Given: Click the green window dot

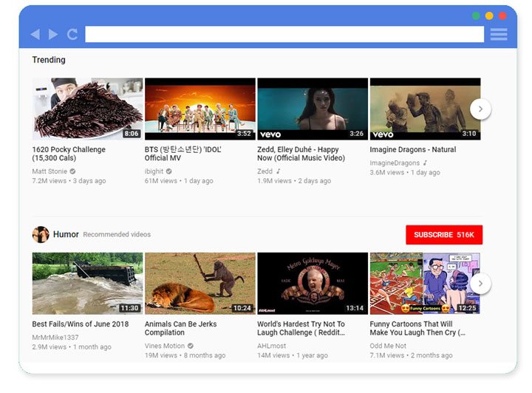Looking at the screenshot, I should (476, 16).
